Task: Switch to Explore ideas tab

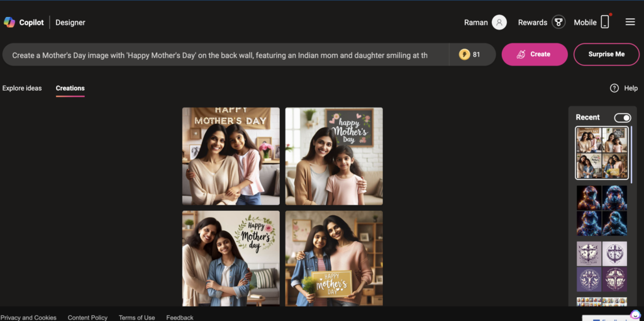Action: [22, 88]
